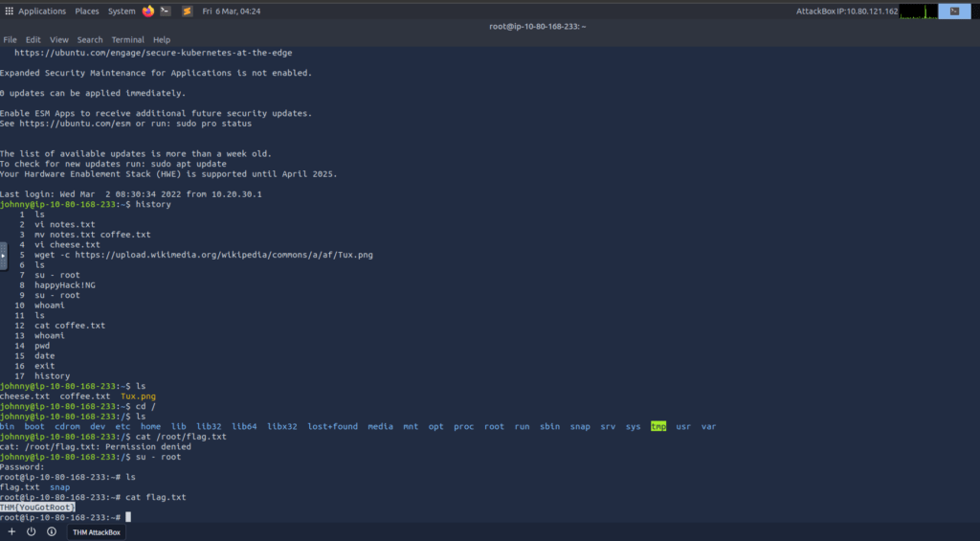Open the Terminal menu in menu bar
The width and height of the screenshot is (980, 541).
[127, 40]
